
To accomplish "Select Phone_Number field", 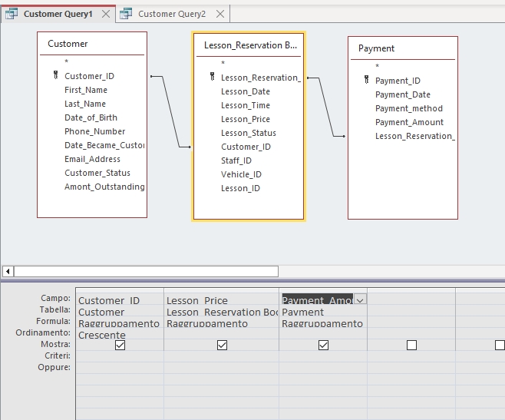I will [94, 131].
